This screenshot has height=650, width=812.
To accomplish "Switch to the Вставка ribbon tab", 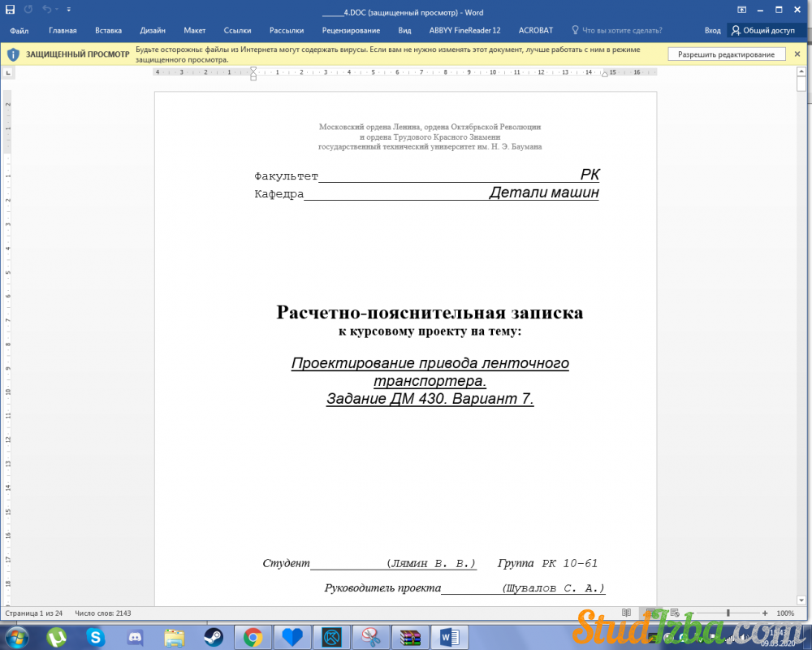I will click(108, 30).
